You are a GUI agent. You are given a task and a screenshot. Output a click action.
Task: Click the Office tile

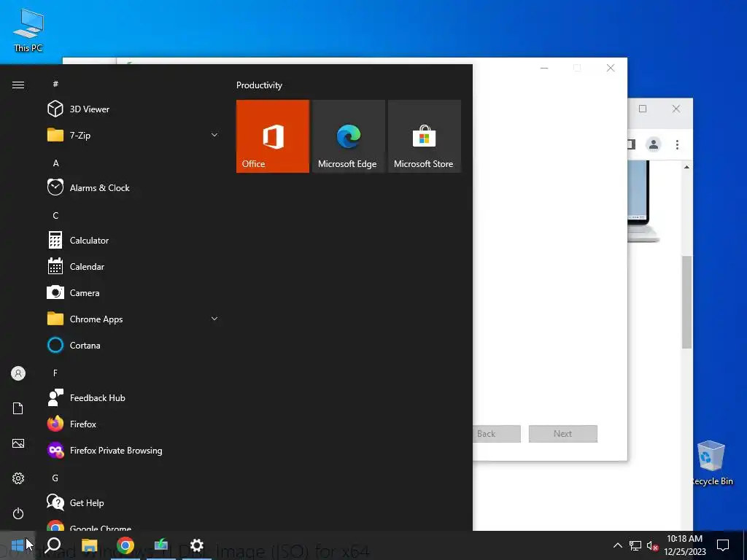pos(273,136)
